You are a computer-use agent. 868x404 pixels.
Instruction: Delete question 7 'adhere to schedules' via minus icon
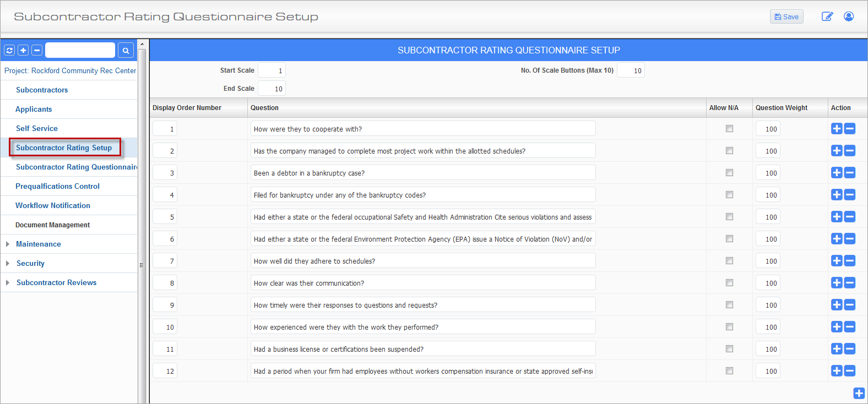coord(850,261)
